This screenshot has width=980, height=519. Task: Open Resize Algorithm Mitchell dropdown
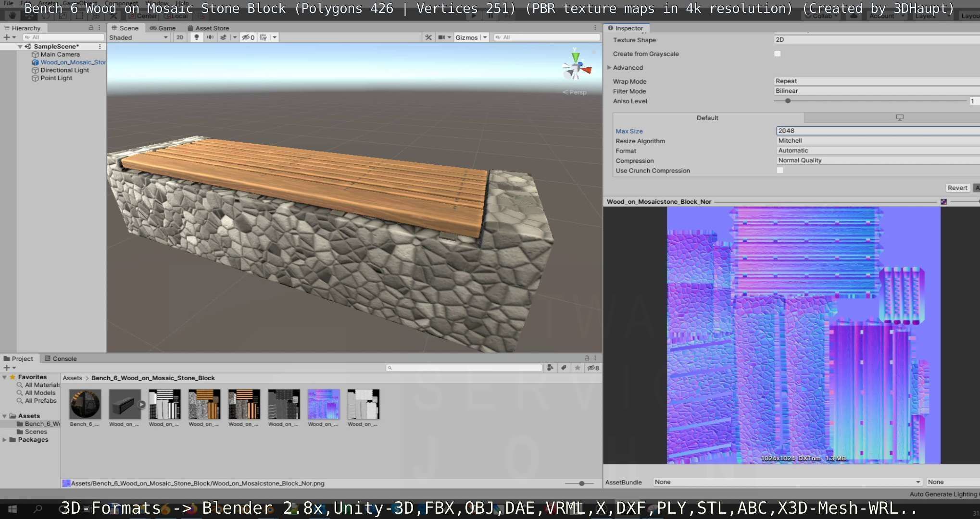[878, 141]
